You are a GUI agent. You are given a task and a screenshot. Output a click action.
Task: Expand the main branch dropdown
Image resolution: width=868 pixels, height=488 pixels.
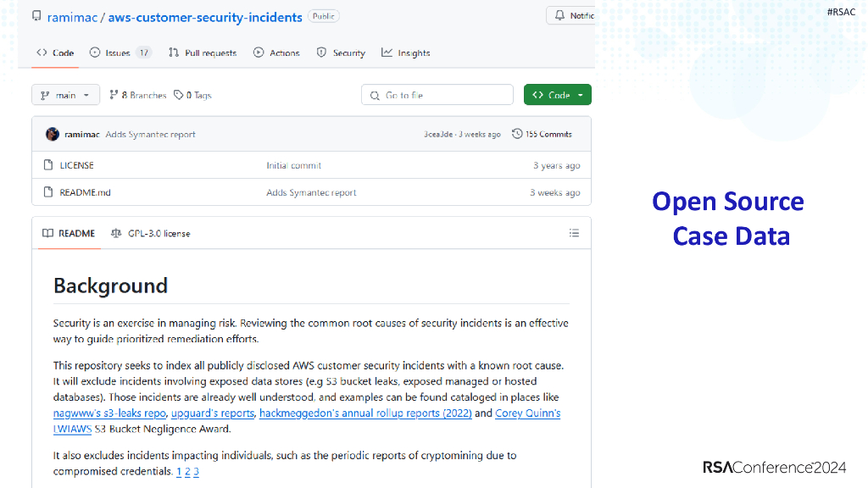coord(66,95)
